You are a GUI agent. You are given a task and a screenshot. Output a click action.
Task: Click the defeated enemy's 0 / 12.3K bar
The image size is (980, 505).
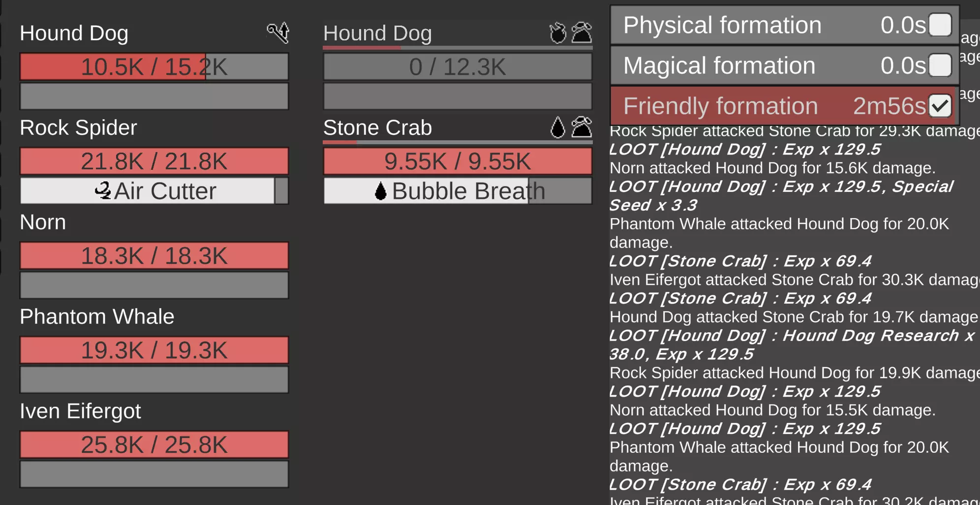458,67
